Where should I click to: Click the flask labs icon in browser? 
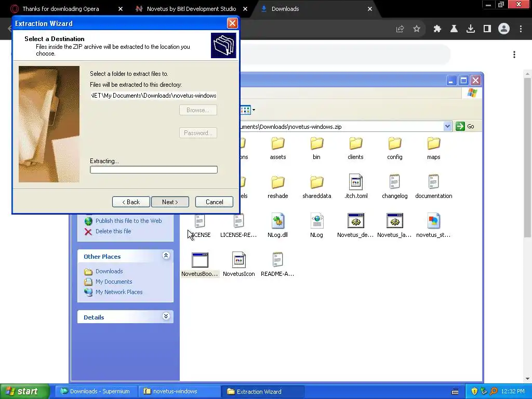pos(454,29)
